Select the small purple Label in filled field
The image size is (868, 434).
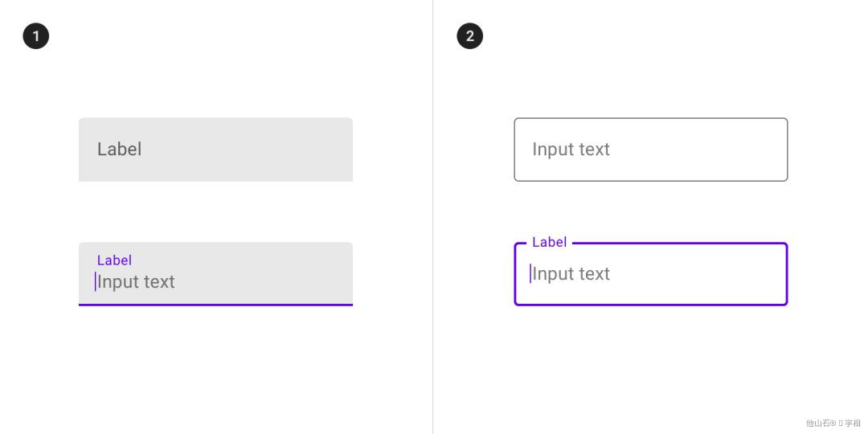[114, 260]
